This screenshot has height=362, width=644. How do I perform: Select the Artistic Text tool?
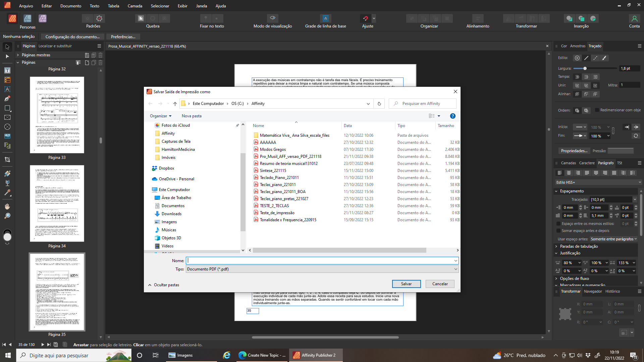tap(7, 89)
